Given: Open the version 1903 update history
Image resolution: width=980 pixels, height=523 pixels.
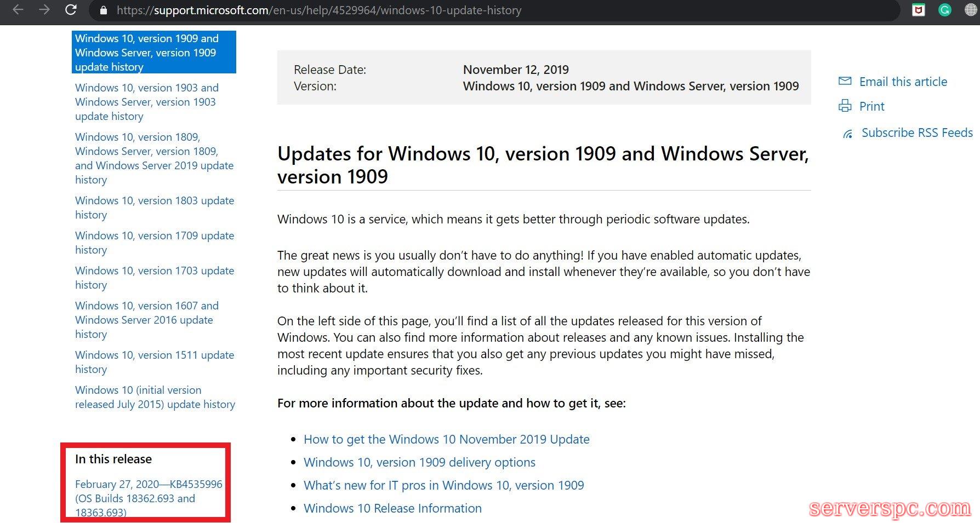Looking at the screenshot, I should point(146,102).
